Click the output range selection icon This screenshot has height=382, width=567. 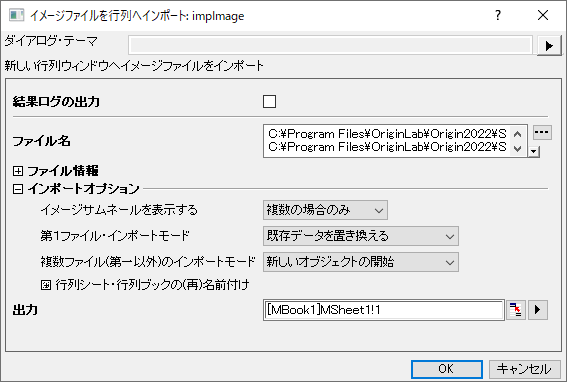[515, 310]
